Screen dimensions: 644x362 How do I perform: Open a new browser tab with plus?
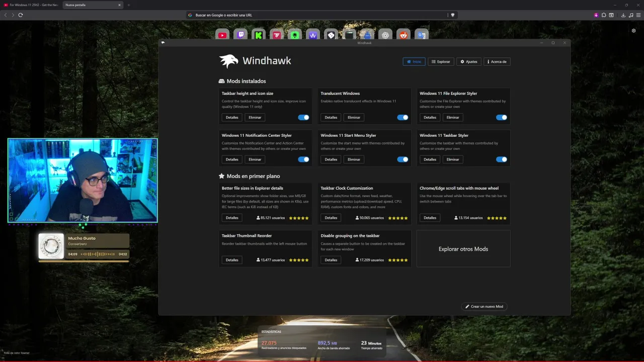pos(128,5)
